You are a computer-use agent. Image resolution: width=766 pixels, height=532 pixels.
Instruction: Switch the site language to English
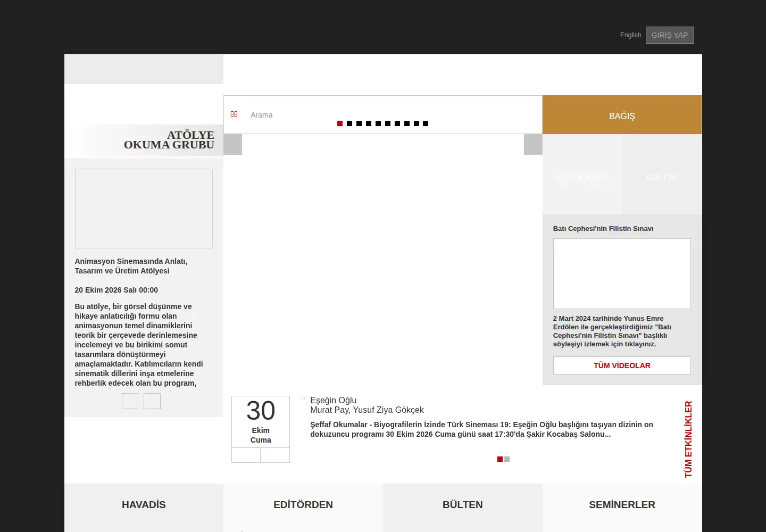click(x=630, y=35)
